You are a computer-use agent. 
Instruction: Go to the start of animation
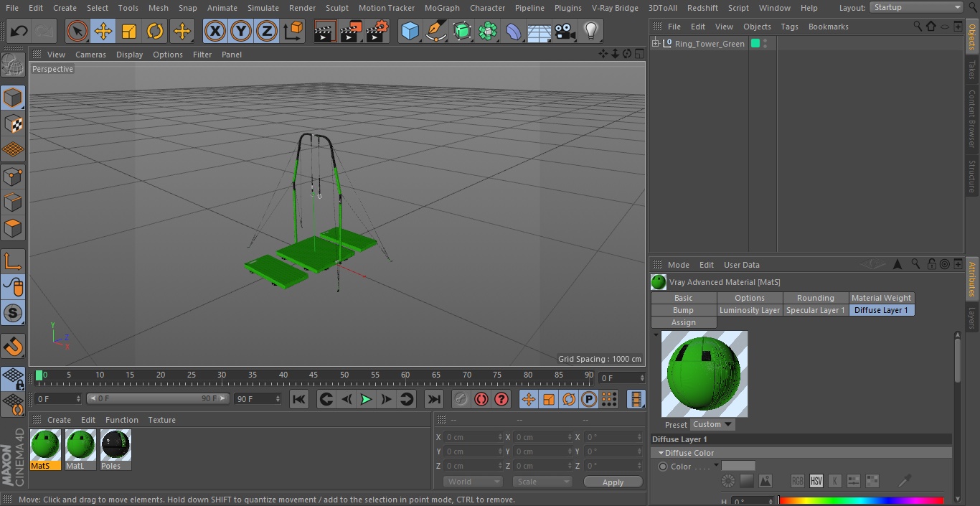[299, 399]
